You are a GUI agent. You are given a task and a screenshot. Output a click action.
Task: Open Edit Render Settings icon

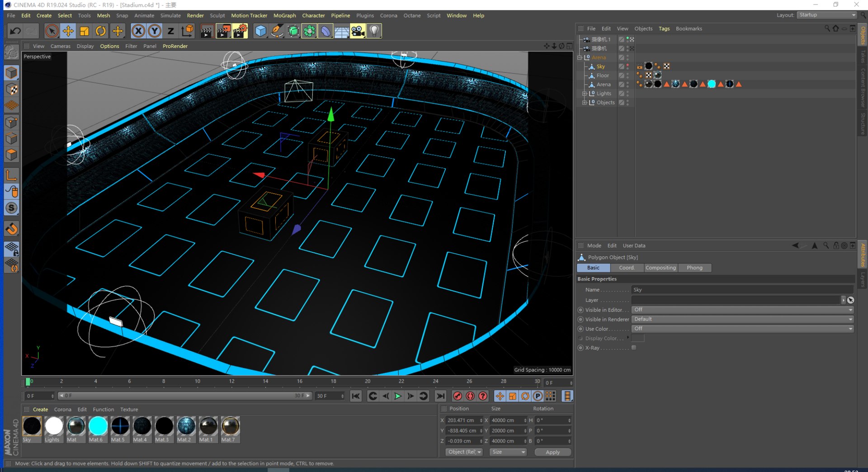[x=240, y=31]
